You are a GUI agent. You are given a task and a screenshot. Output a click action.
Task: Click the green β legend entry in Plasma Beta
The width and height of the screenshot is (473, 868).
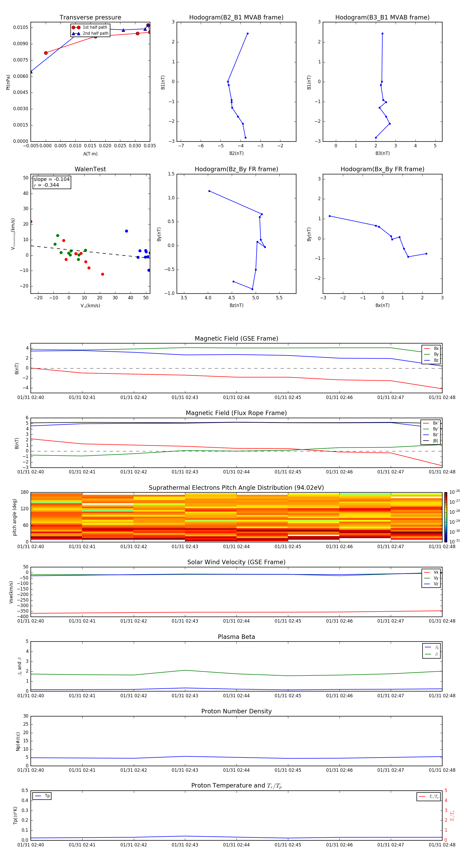(x=431, y=654)
